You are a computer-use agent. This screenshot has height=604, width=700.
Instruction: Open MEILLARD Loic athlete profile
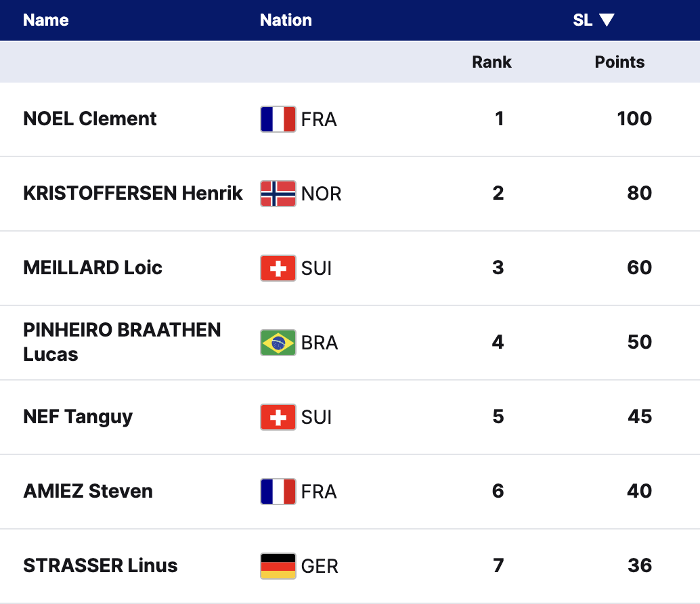point(93,268)
